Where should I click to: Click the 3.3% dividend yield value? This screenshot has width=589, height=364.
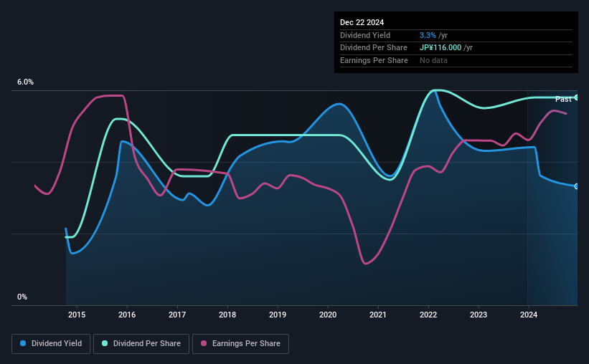pos(428,35)
